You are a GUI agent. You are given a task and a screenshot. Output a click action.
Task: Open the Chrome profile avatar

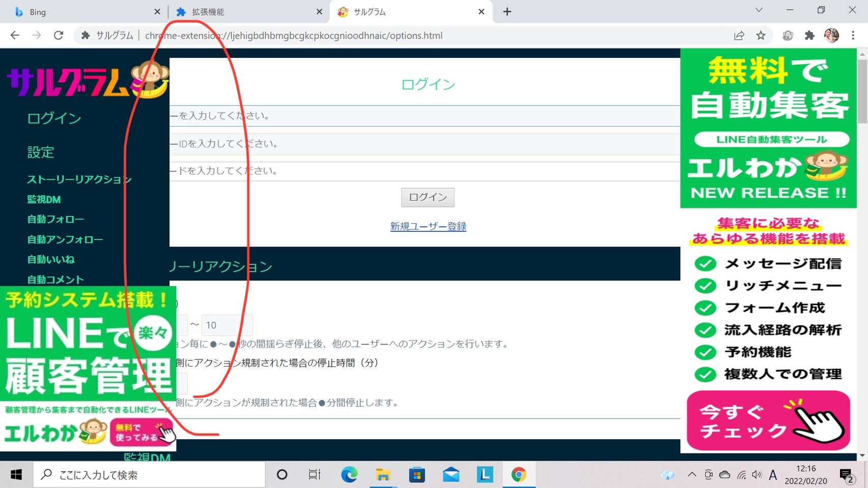tap(831, 35)
